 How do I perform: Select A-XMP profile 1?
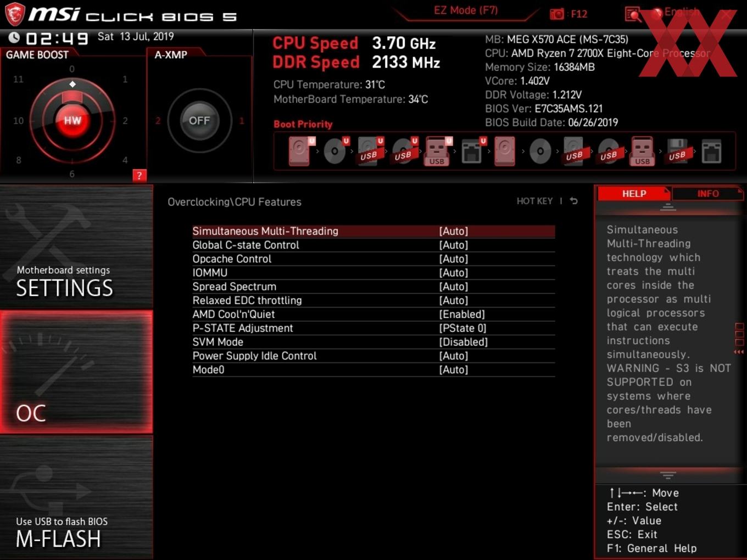[241, 120]
